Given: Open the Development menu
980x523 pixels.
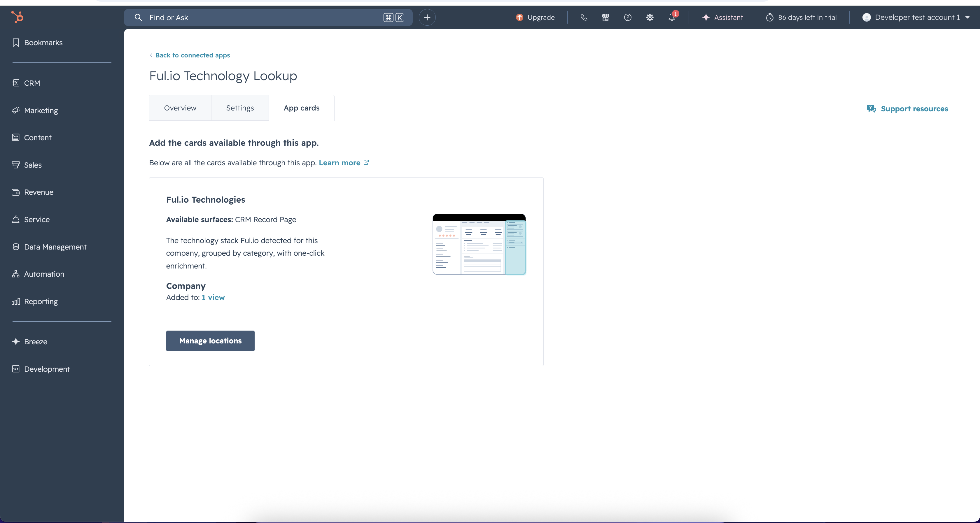Looking at the screenshot, I should point(41,369).
